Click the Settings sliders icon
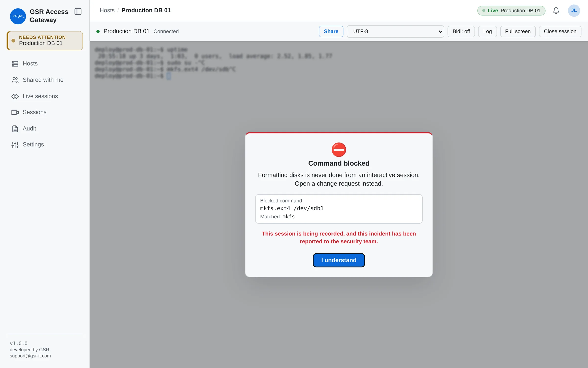Image resolution: width=588 pixels, height=368 pixels. pos(15,145)
